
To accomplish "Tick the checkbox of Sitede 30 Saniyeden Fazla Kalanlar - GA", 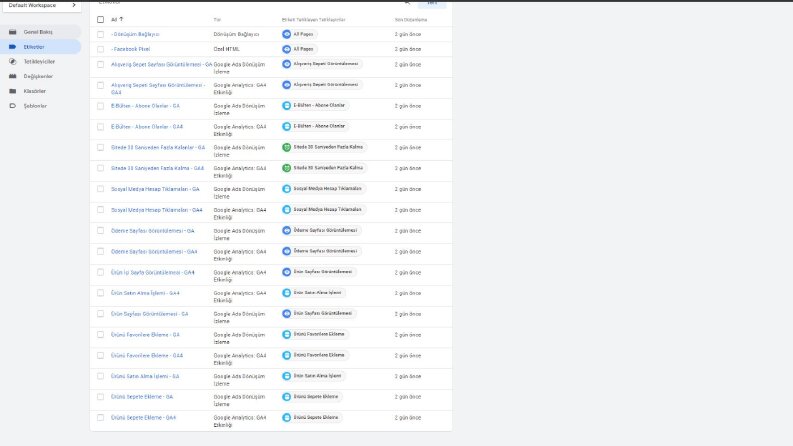I will (100, 148).
